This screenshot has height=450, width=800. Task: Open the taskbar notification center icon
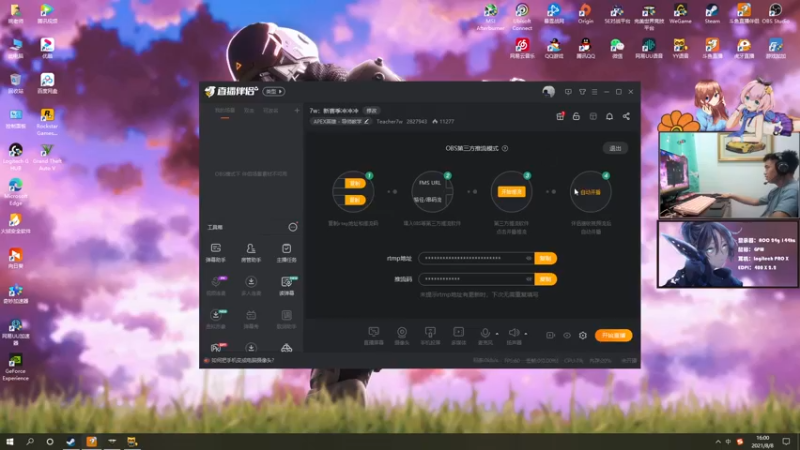tap(786, 441)
